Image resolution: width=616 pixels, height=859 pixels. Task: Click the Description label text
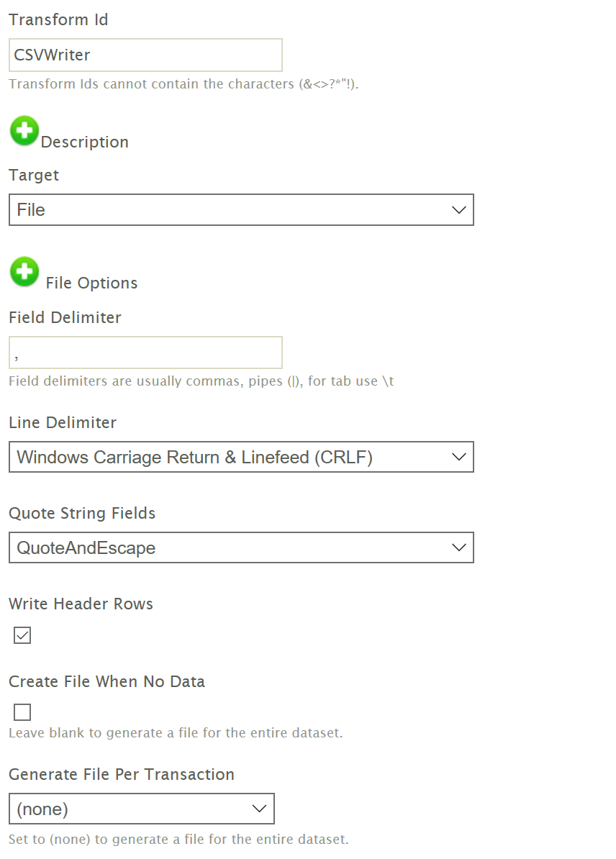pos(85,142)
